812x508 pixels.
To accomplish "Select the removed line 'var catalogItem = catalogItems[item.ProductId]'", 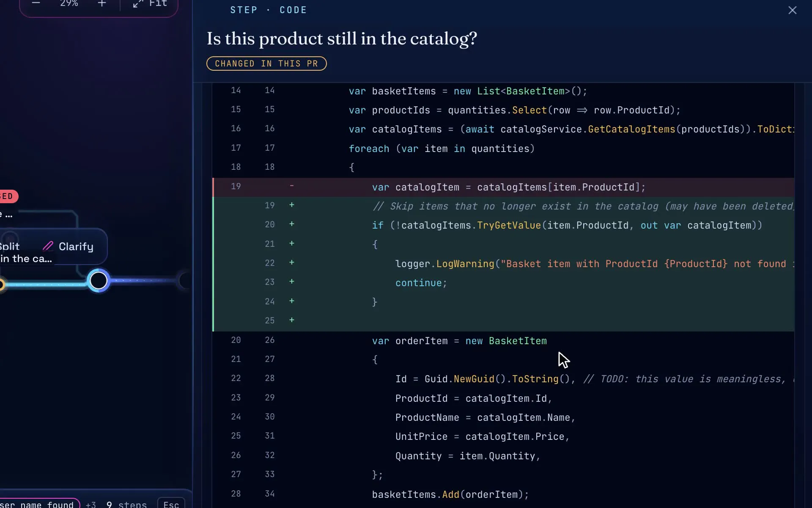I will click(x=503, y=187).
